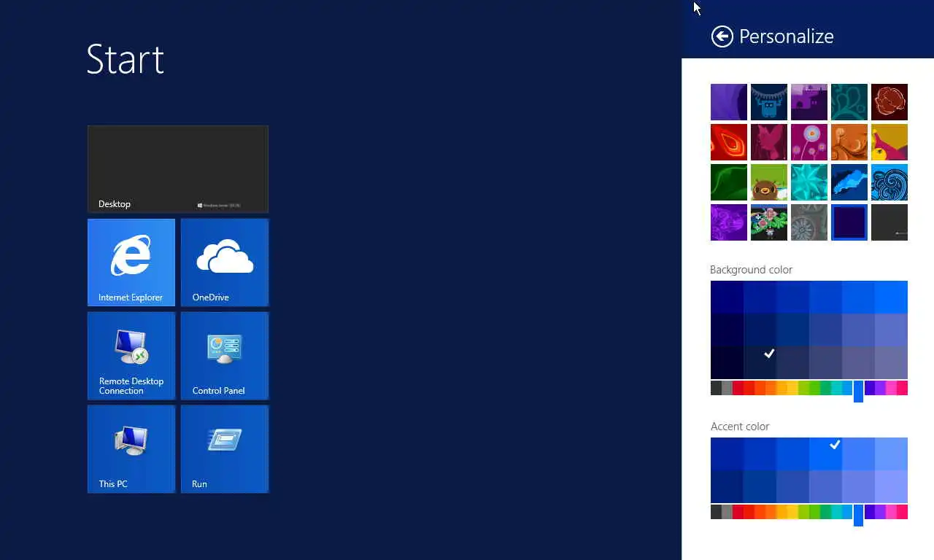Viewport: 934px width, 560px height.
Task: Pick the yellow and pink bird thumbnail
Action: point(889,142)
